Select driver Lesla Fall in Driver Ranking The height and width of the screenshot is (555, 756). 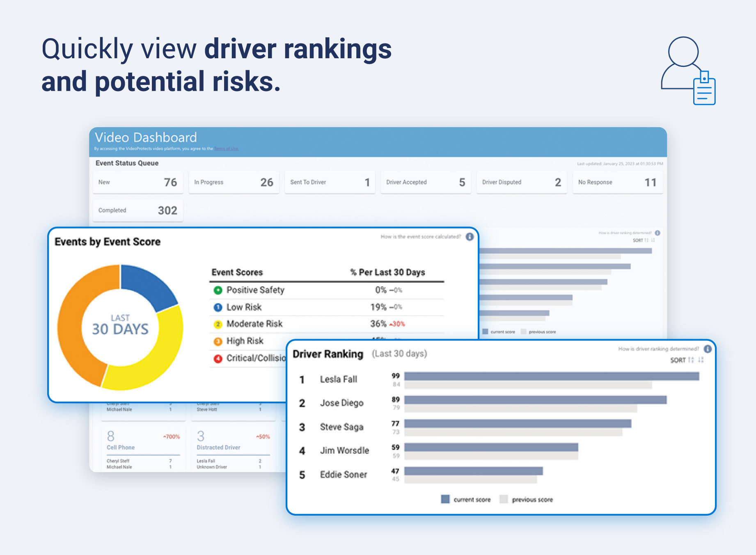[339, 379]
